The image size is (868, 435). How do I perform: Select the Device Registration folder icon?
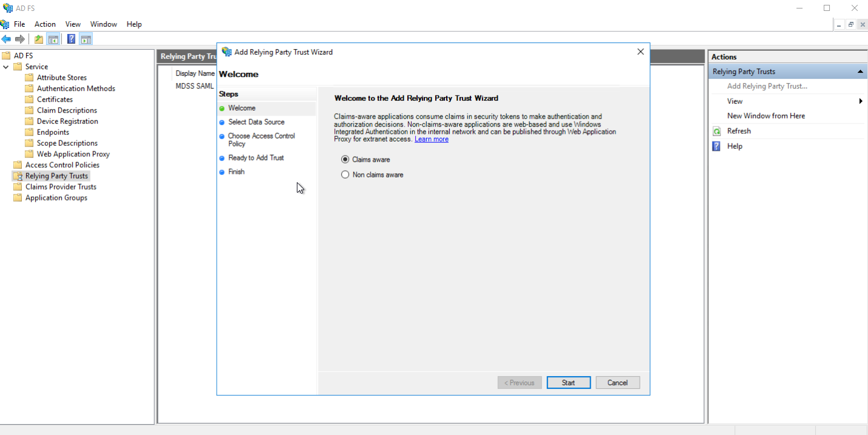pos(29,122)
